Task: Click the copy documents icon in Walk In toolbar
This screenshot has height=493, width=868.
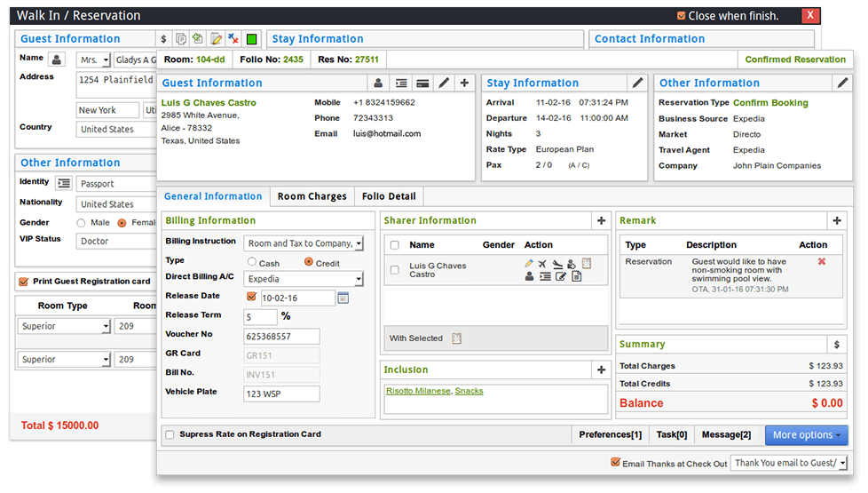Action: tap(180, 39)
